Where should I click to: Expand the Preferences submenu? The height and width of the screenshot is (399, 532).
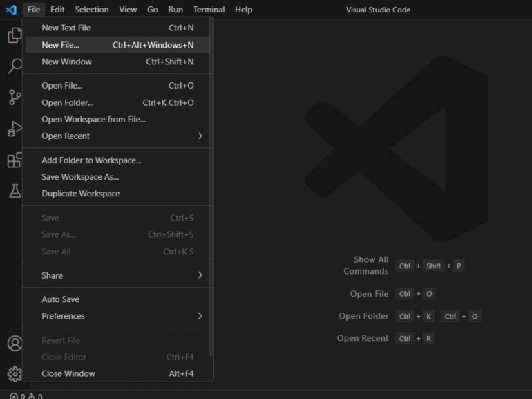(x=117, y=316)
